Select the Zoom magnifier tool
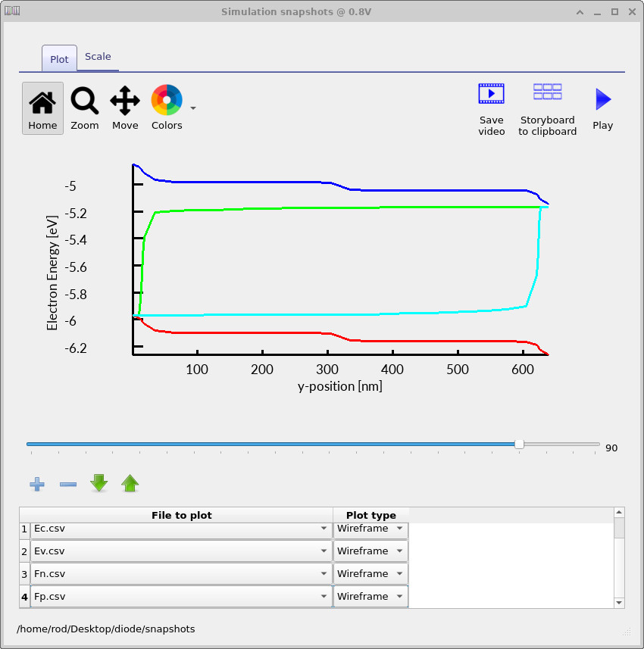This screenshot has height=649, width=644. coord(84,108)
